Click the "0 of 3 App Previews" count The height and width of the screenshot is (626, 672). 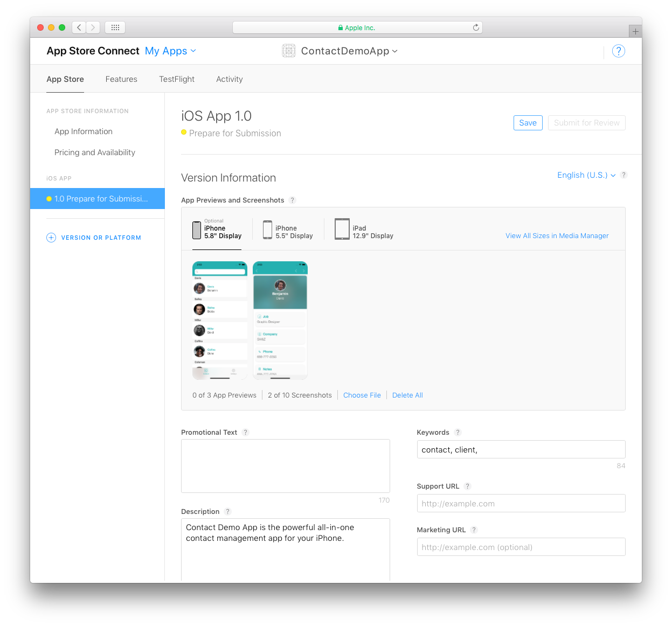224,395
